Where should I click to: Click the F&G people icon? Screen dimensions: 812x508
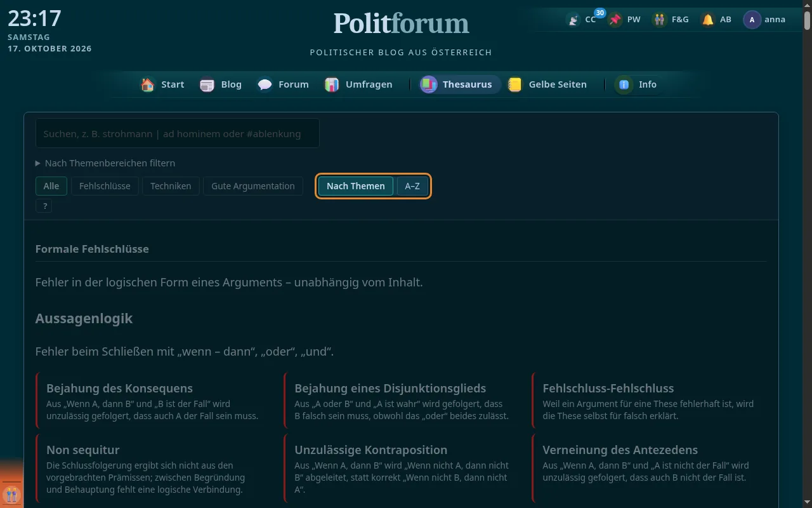click(x=660, y=20)
